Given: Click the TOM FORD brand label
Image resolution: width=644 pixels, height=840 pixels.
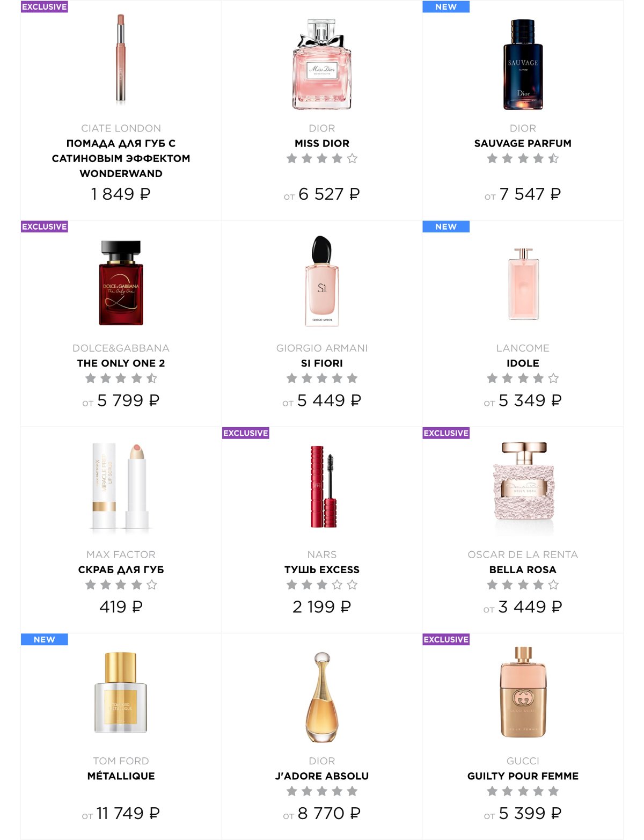Looking at the screenshot, I should tap(121, 761).
